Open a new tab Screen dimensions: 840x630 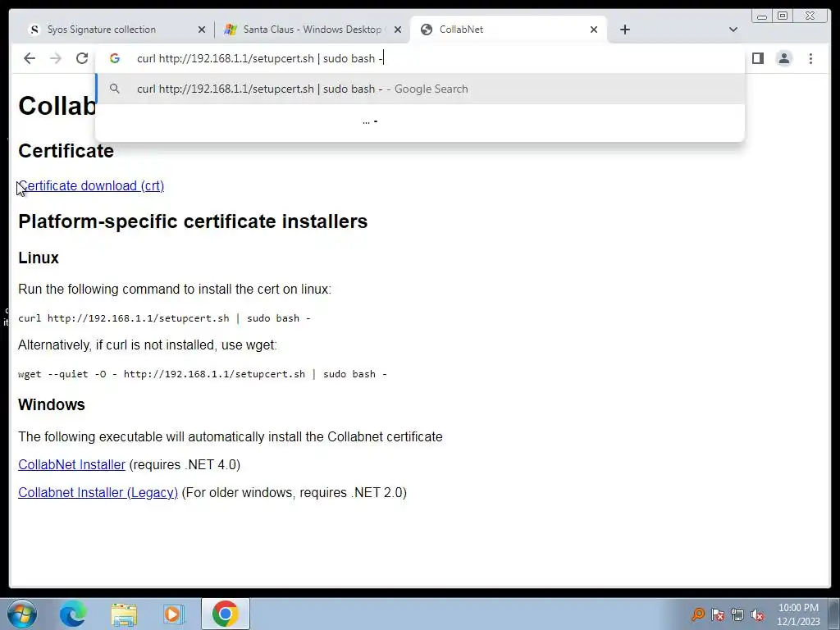(x=624, y=30)
